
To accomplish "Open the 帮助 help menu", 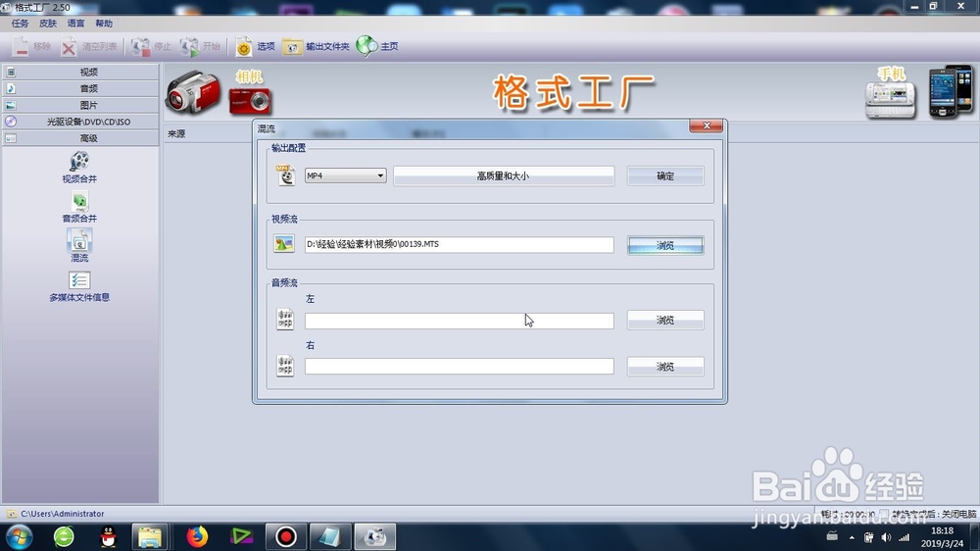I will pyautogui.click(x=104, y=24).
